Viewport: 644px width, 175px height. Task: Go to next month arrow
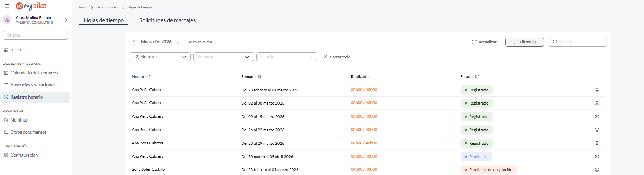tap(178, 42)
